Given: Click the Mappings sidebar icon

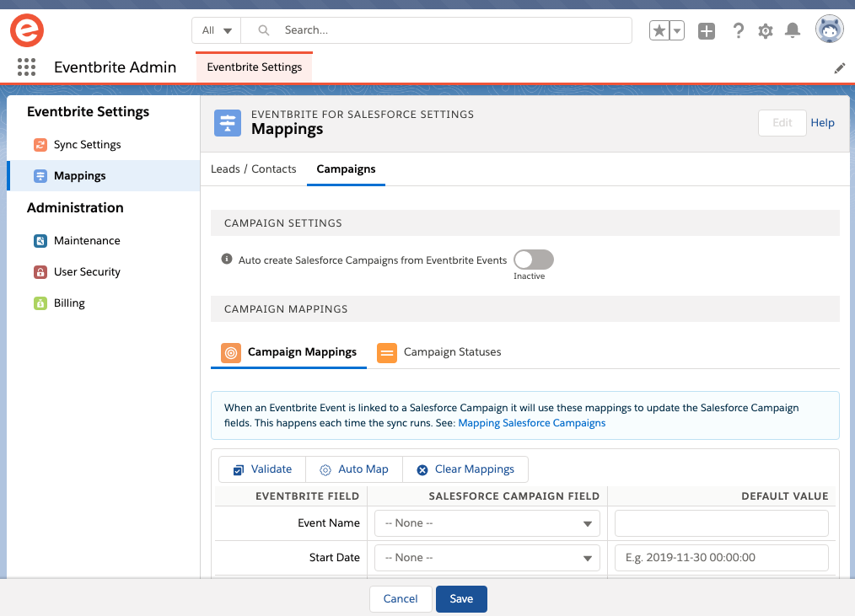Looking at the screenshot, I should point(40,175).
